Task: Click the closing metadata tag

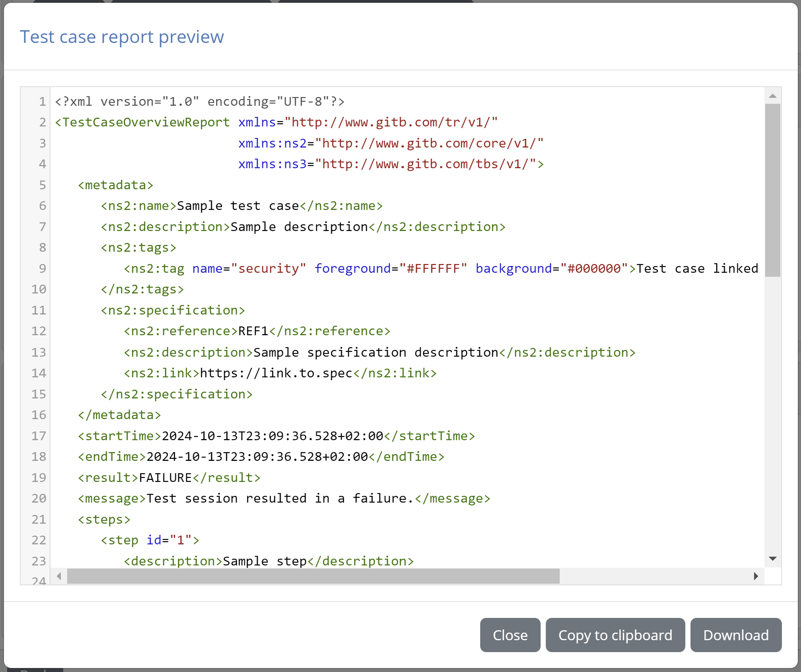Action: click(120, 415)
